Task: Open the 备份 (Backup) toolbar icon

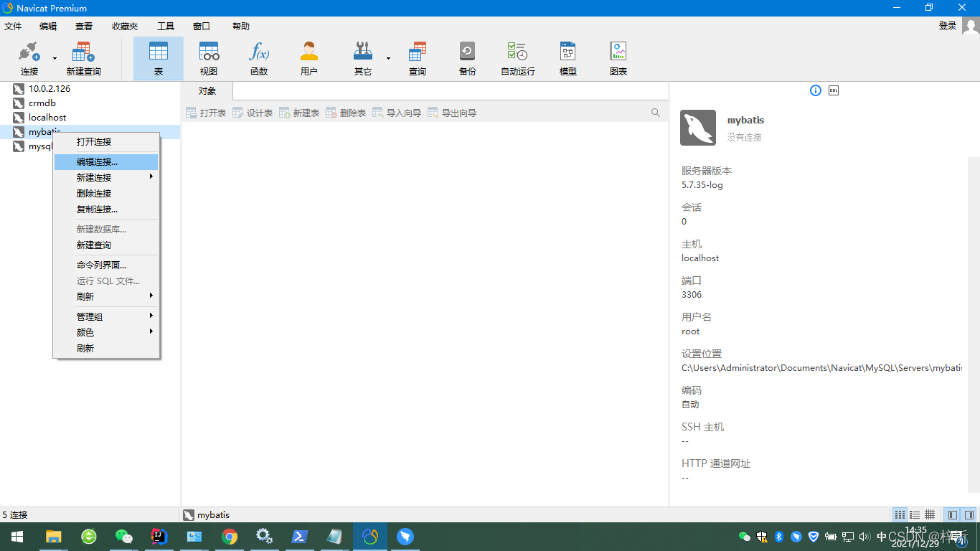Action: coord(468,59)
